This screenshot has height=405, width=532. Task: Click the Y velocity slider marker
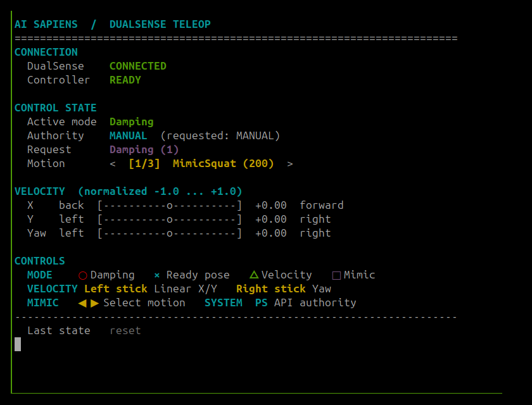(x=170, y=220)
